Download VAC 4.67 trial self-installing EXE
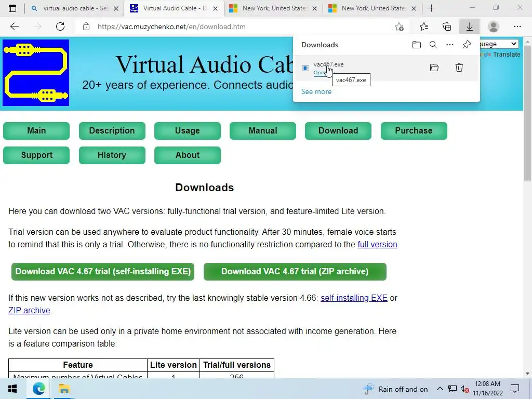 pos(103,271)
